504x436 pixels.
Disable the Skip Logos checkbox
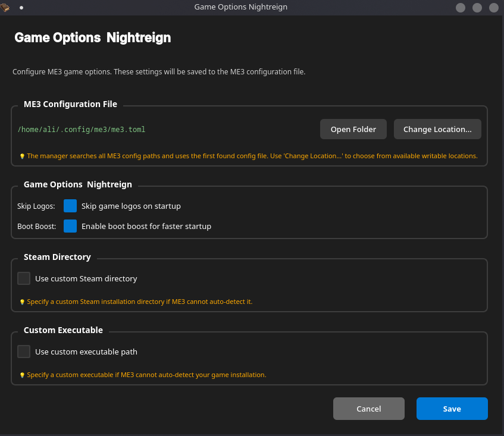(x=70, y=206)
